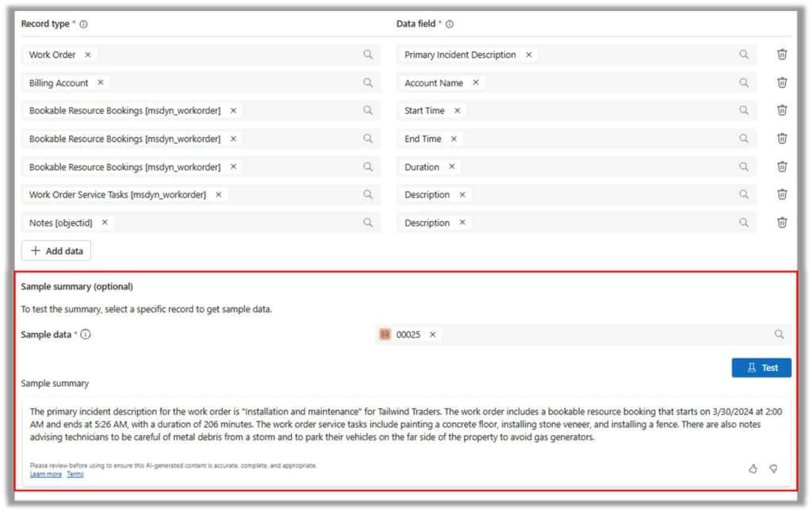The image size is (812, 512).
Task: Click the Add data button
Action: tap(56, 250)
